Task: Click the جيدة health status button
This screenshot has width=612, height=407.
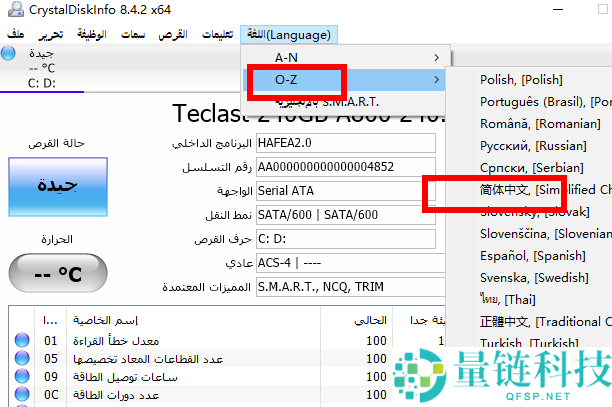Action: point(58,187)
